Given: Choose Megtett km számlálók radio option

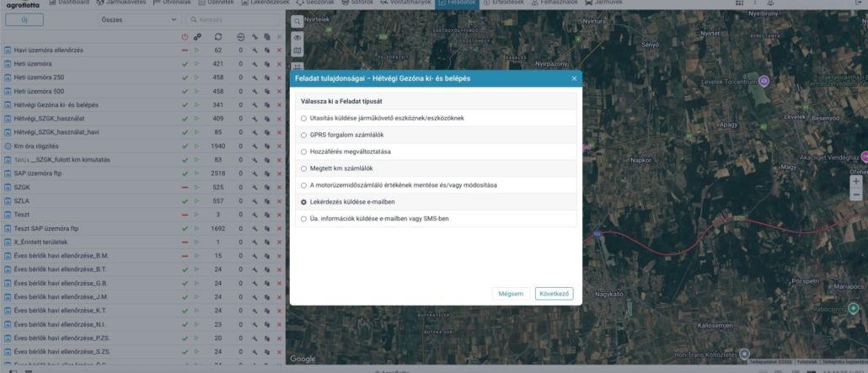Looking at the screenshot, I should 304,168.
